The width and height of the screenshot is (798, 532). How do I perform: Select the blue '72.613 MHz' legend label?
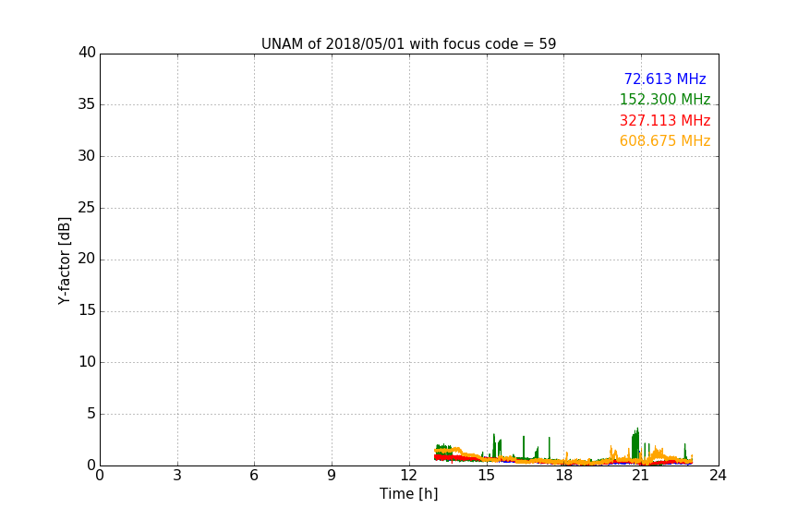pos(665,79)
